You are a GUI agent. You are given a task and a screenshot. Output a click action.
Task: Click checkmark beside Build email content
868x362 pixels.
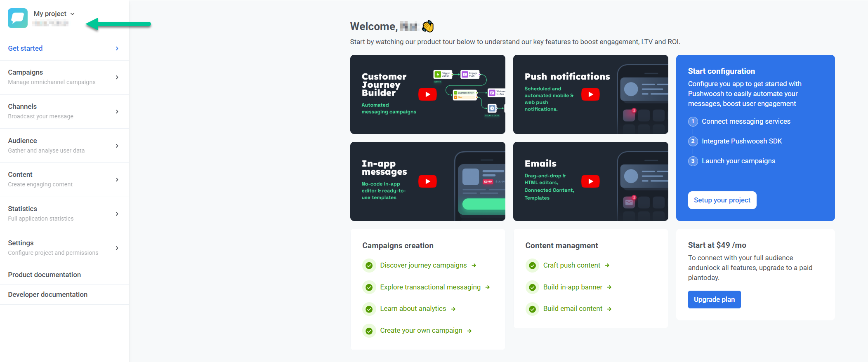click(532, 309)
